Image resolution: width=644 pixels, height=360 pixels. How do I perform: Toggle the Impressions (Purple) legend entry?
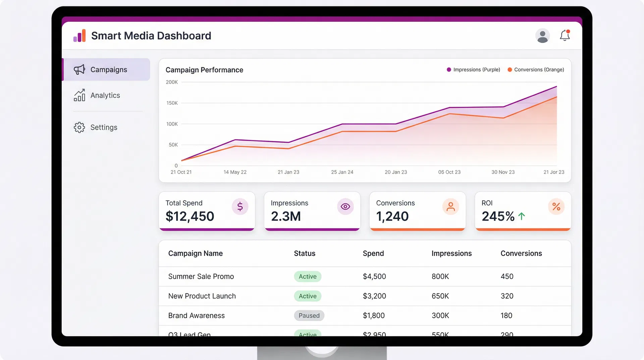click(x=473, y=70)
